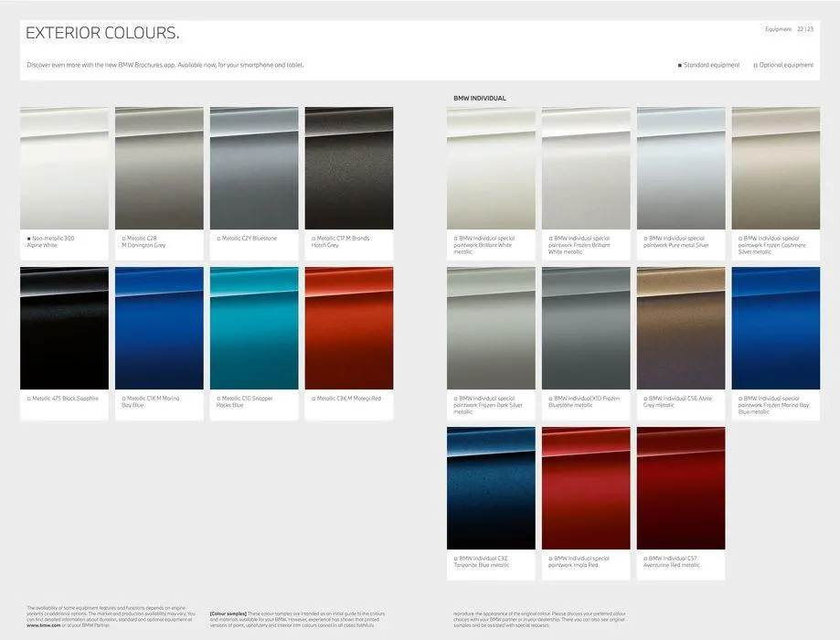Select the Snapper Rocks Blue swatch
This screenshot has height=640, width=840.
tap(254, 328)
